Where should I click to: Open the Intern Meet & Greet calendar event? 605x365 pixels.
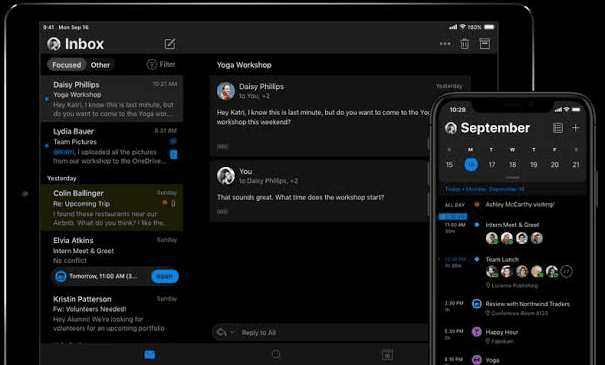[x=512, y=225]
